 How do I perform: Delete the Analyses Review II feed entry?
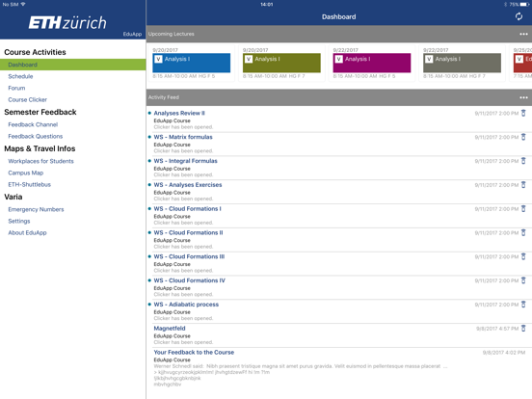(523, 113)
